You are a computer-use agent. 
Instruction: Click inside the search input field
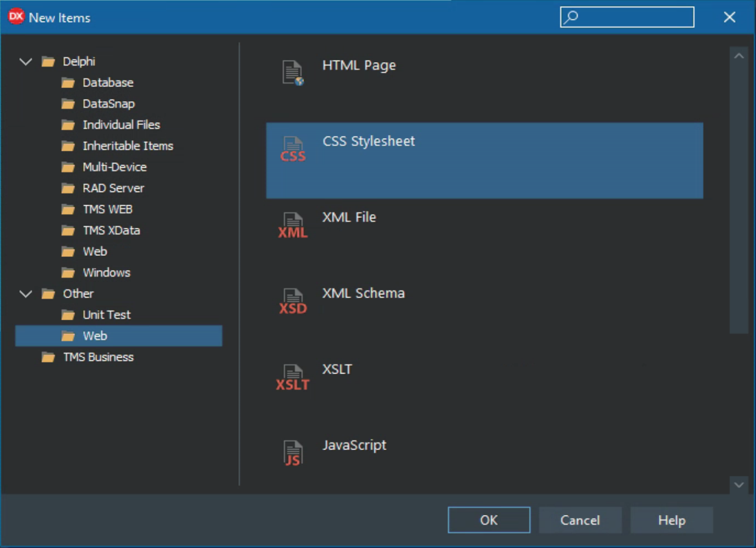coord(627,17)
